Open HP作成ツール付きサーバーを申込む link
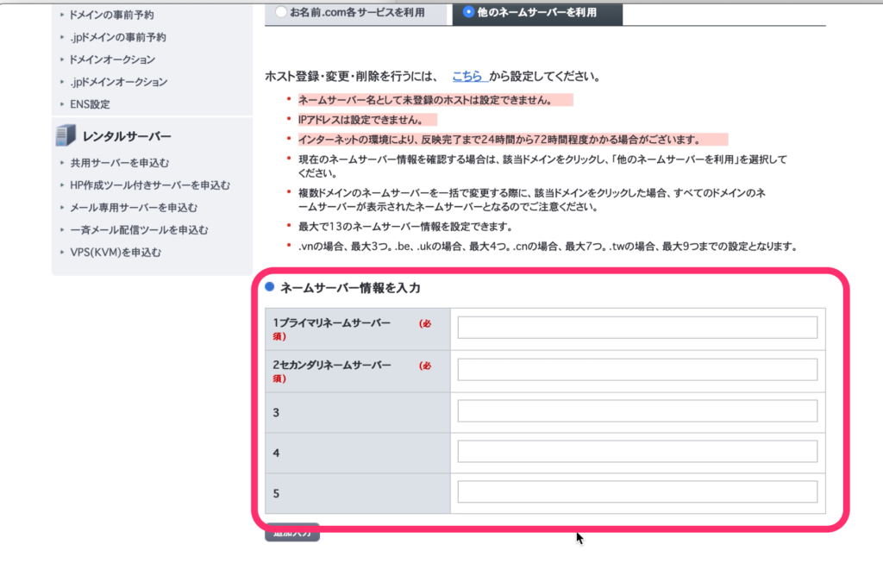This screenshot has height=588, width=883. (x=150, y=185)
